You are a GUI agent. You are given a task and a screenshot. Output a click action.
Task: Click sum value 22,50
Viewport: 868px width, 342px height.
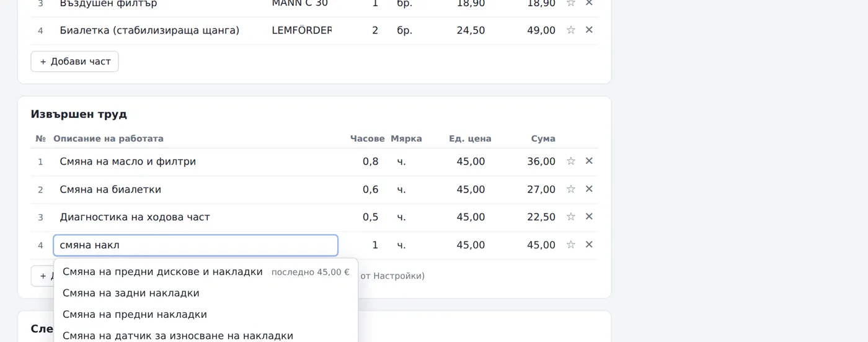541,217
